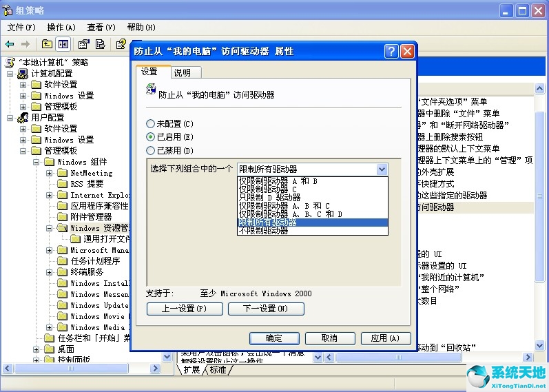Click the 确定 button
Viewport: 549px width, 392px height.
274,338
